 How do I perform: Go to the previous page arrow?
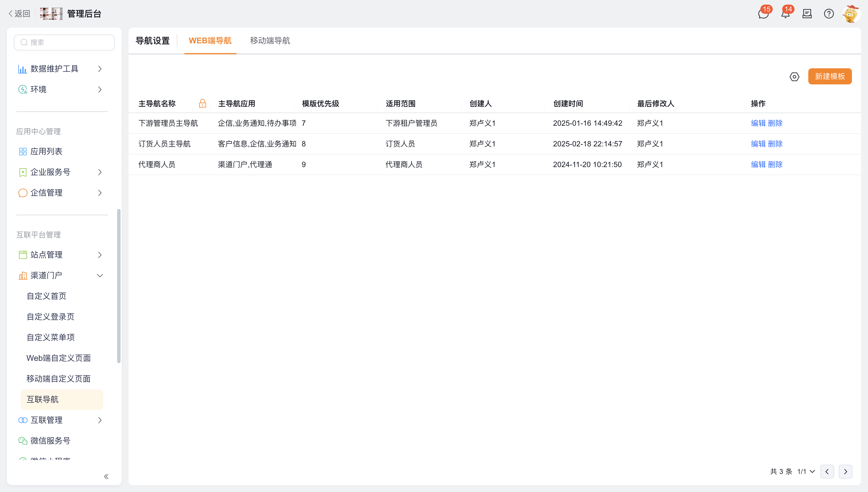(x=827, y=471)
